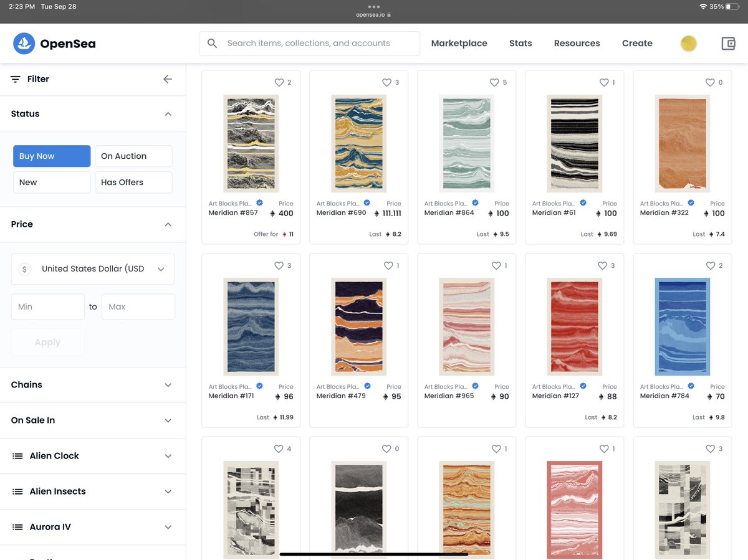This screenshot has height=560, width=748.
Task: Favorite Meridian #171 with heart icon
Action: [279, 265]
